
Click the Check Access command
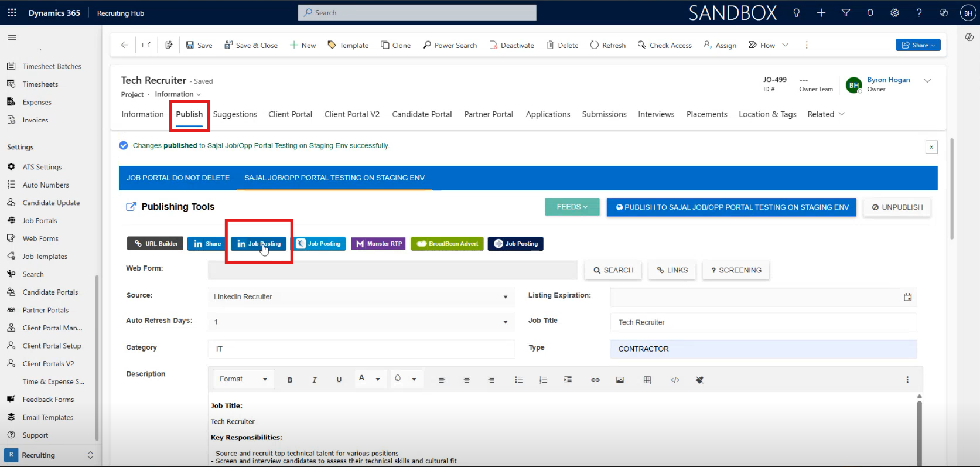tap(665, 45)
